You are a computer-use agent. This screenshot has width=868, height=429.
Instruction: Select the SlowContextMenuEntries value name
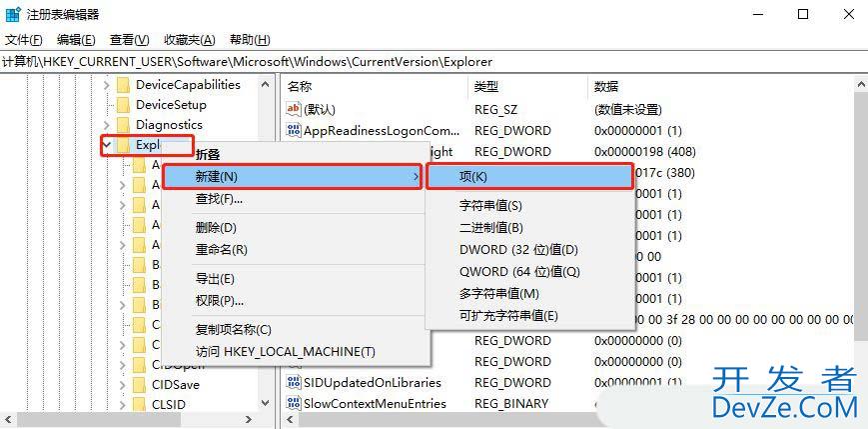point(375,404)
